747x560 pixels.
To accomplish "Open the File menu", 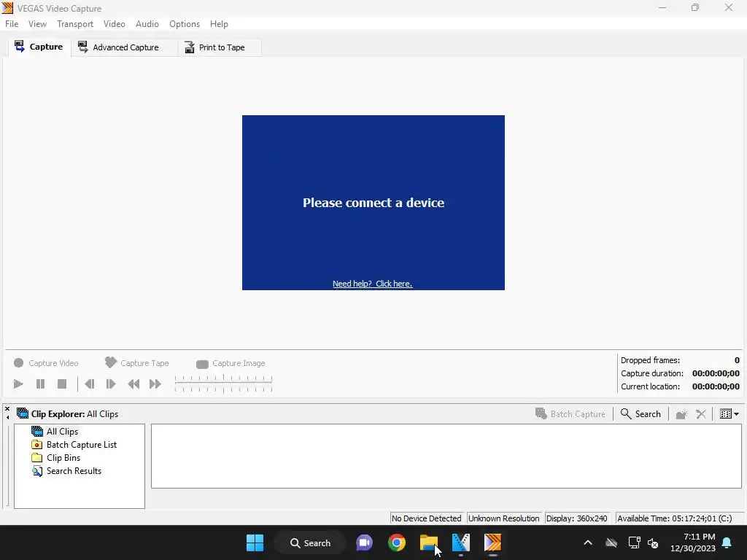I will (12, 24).
